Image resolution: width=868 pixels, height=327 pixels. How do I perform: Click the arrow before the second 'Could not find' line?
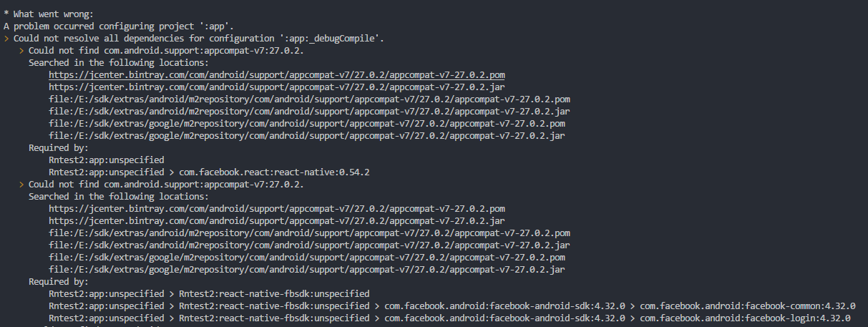point(21,184)
